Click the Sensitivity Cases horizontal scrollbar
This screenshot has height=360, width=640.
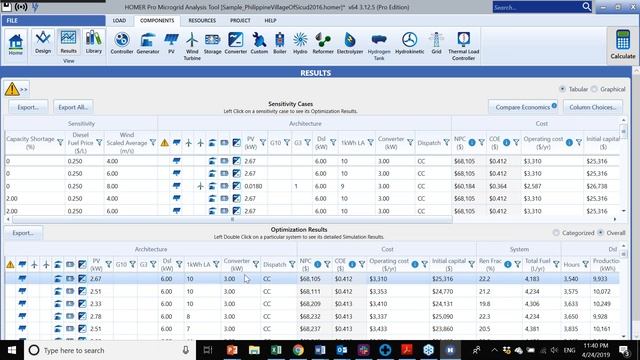point(232,219)
